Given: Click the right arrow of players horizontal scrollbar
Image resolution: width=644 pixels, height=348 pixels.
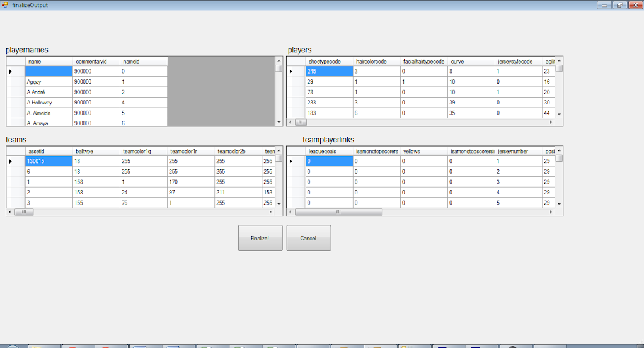Looking at the screenshot, I should click(x=551, y=122).
